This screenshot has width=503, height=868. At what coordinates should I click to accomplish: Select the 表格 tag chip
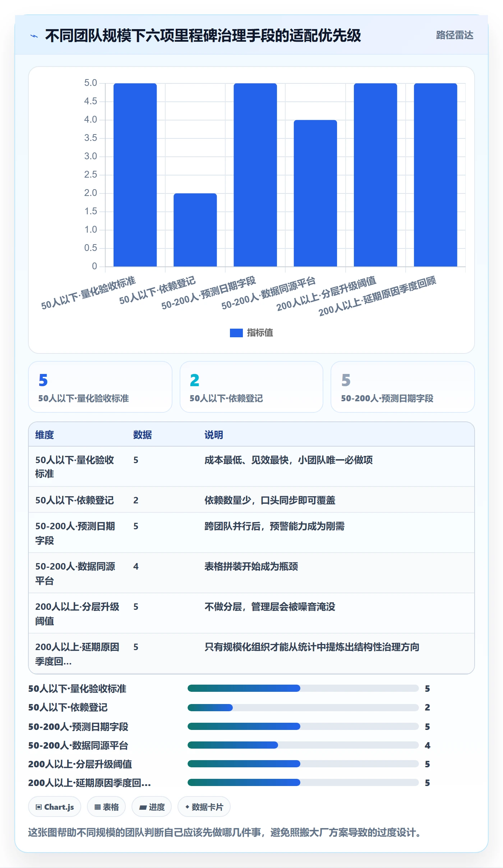(106, 807)
